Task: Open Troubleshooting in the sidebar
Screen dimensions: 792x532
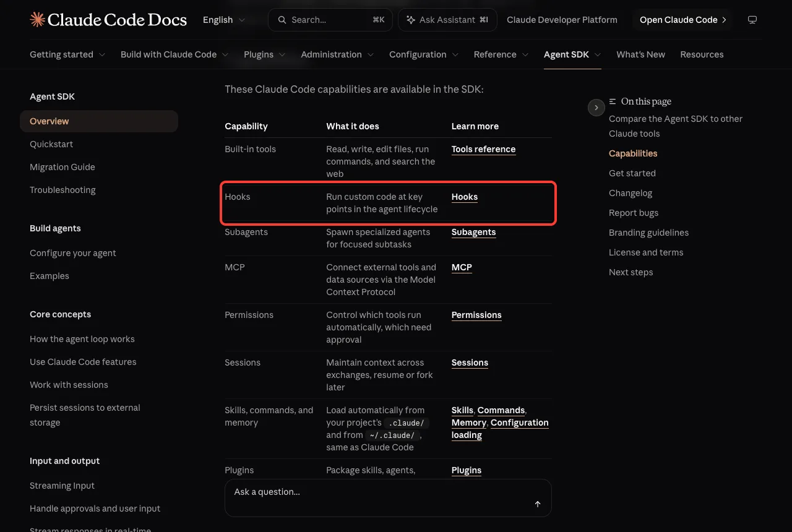Action: pyautogui.click(x=62, y=190)
